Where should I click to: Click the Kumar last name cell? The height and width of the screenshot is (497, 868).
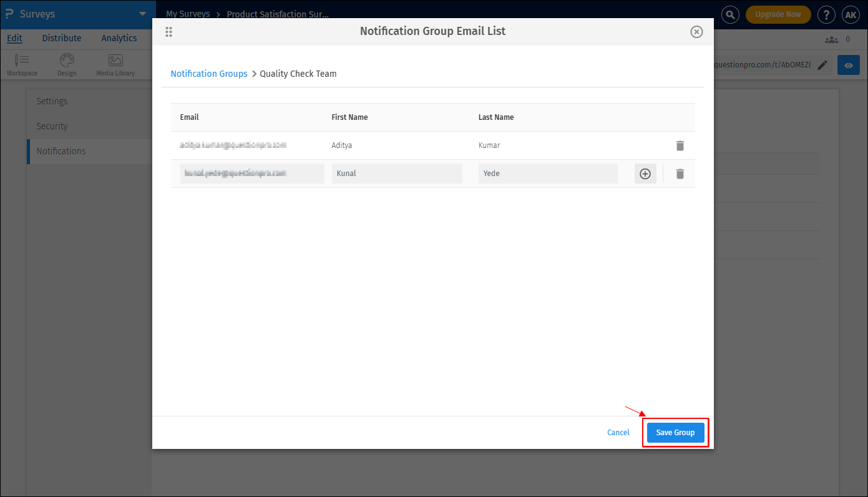[489, 145]
